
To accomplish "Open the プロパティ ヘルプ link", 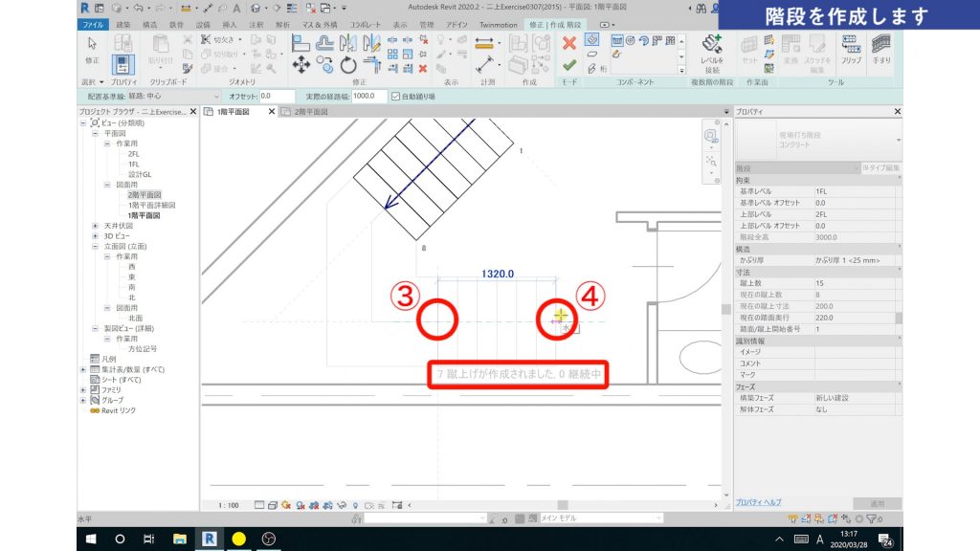I will point(758,502).
